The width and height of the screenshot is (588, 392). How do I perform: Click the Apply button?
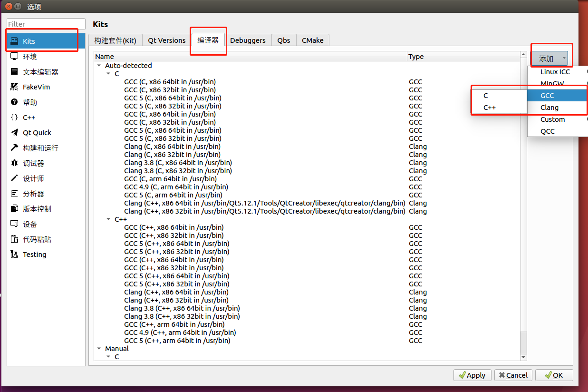pos(472,375)
